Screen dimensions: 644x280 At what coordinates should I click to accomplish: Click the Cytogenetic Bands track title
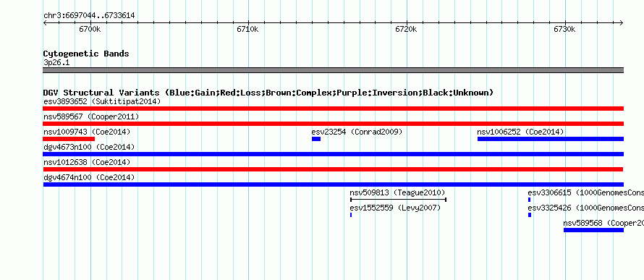click(86, 54)
